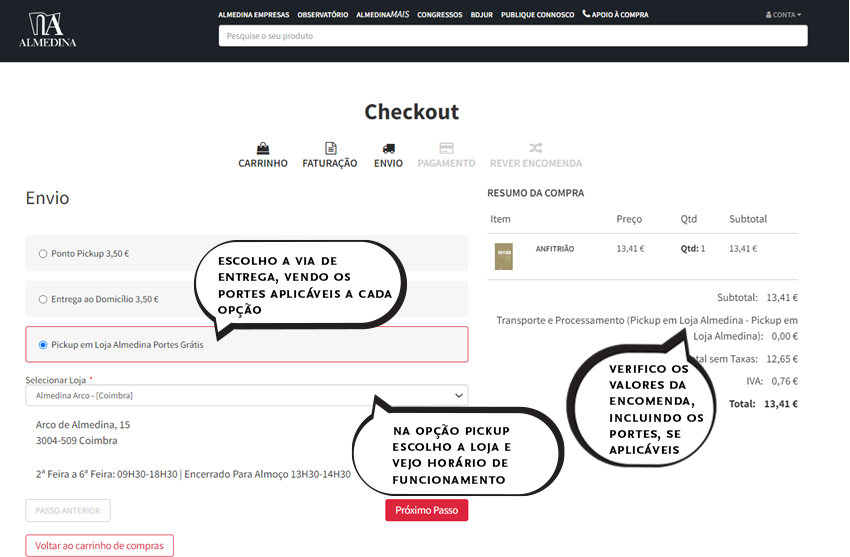Click the Almedina logo
Viewport: 850px width, 557px height.
(x=47, y=29)
